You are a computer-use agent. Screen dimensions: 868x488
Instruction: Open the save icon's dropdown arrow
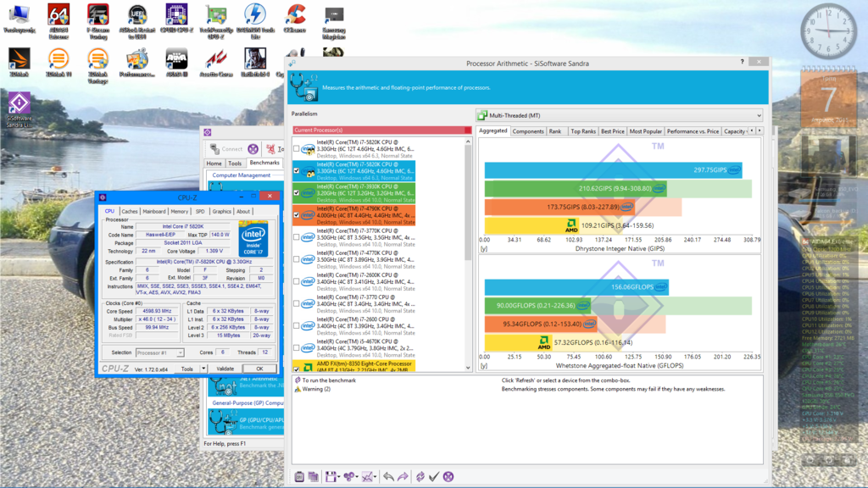click(x=338, y=477)
